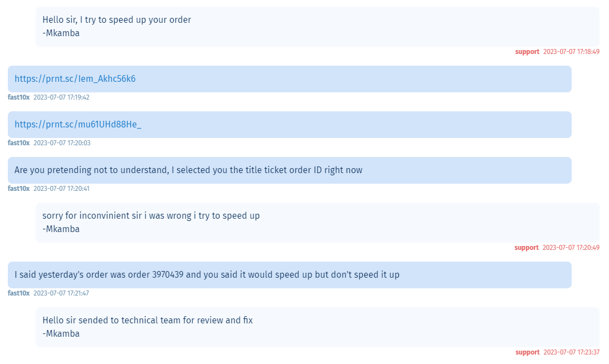Click the 'Hello sir, I try to speed up' message

pos(318,26)
